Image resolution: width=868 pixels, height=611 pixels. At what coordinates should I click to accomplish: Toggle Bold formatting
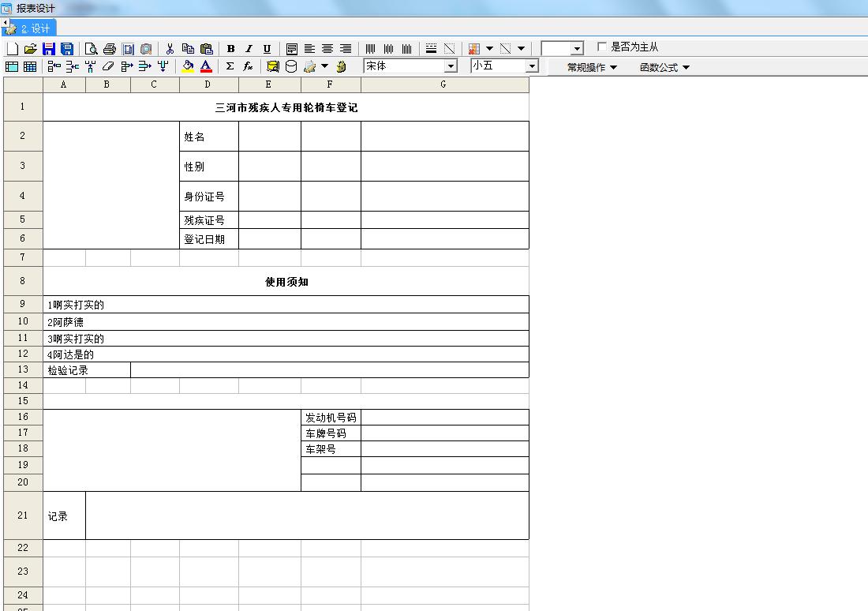[x=230, y=49]
